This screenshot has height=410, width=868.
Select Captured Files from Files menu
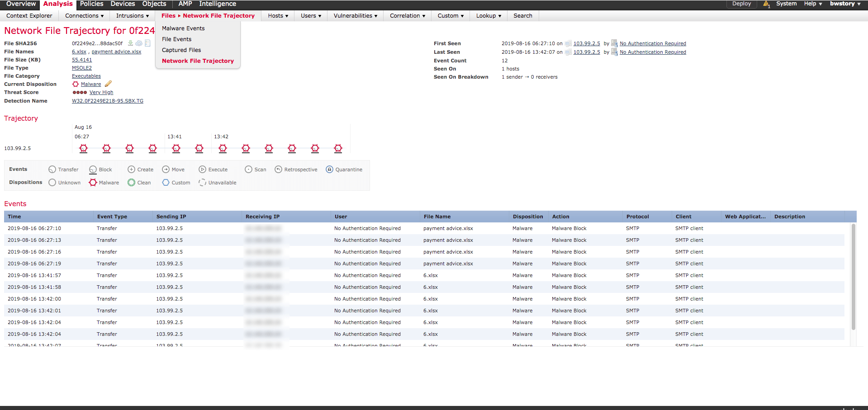click(181, 50)
